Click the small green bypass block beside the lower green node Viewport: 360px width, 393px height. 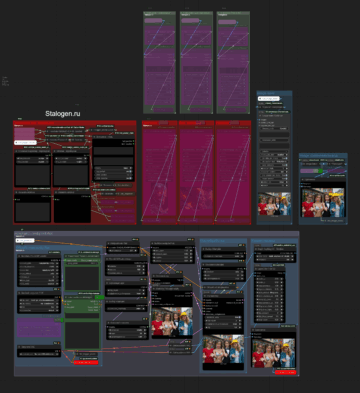pos(99,297)
